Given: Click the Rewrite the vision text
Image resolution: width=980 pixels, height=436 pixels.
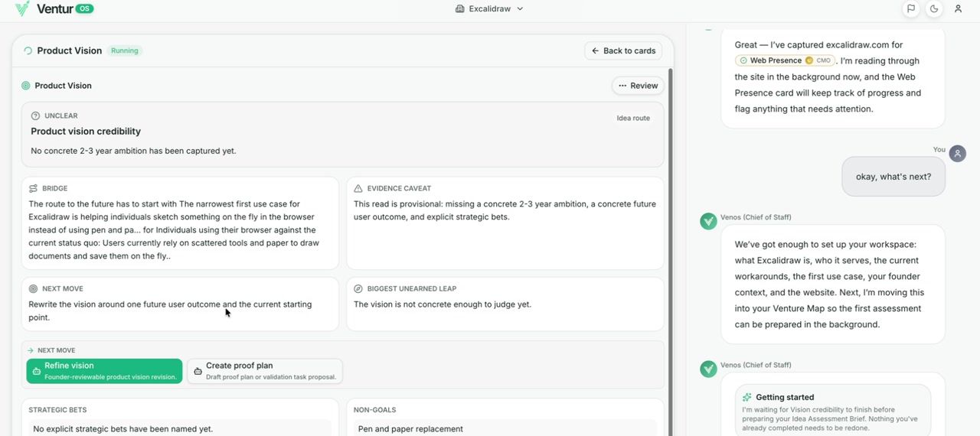Looking at the screenshot, I should coord(170,311).
